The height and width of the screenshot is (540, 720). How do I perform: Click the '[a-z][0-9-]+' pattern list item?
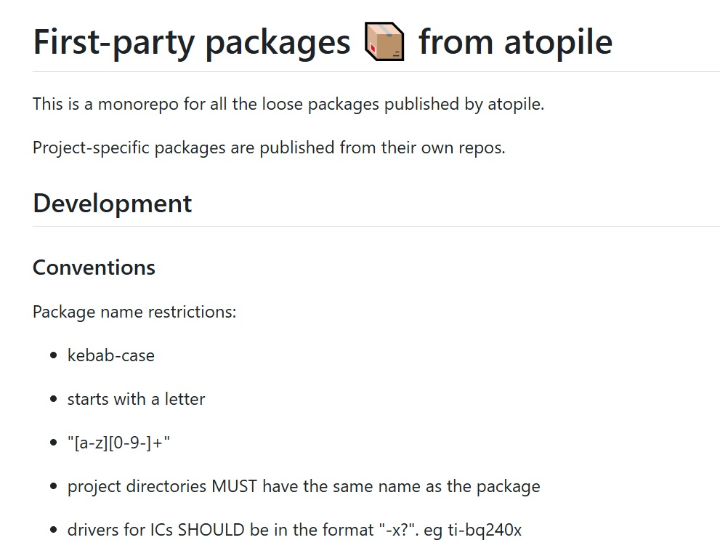pyautogui.click(x=126, y=443)
